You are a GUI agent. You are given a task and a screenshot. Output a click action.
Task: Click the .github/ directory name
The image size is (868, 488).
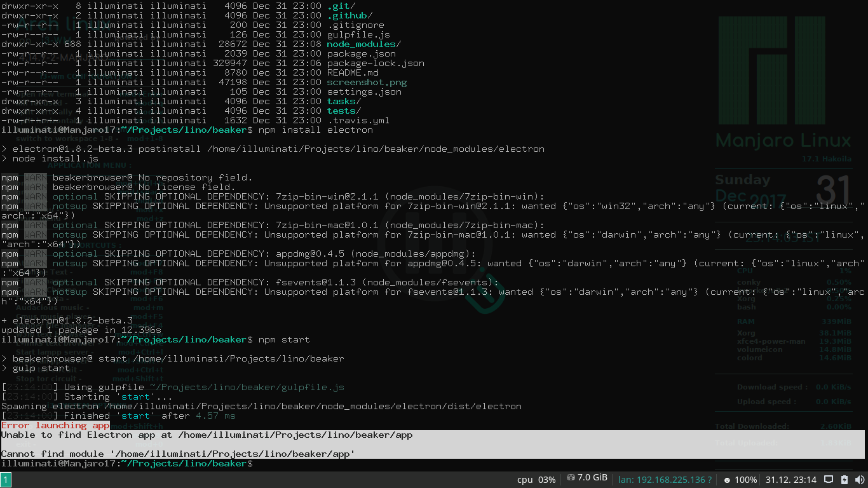[350, 15]
